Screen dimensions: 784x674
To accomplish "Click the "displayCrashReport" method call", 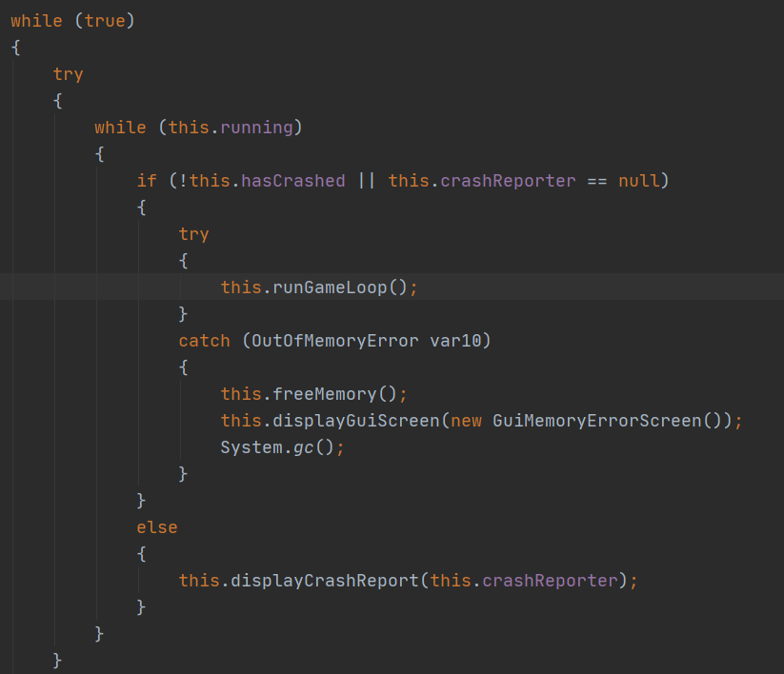I will pos(325,581).
